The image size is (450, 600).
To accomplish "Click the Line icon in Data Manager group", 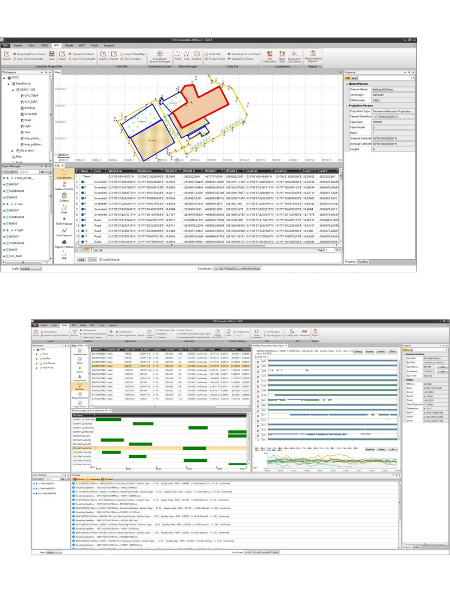I will (x=187, y=55).
